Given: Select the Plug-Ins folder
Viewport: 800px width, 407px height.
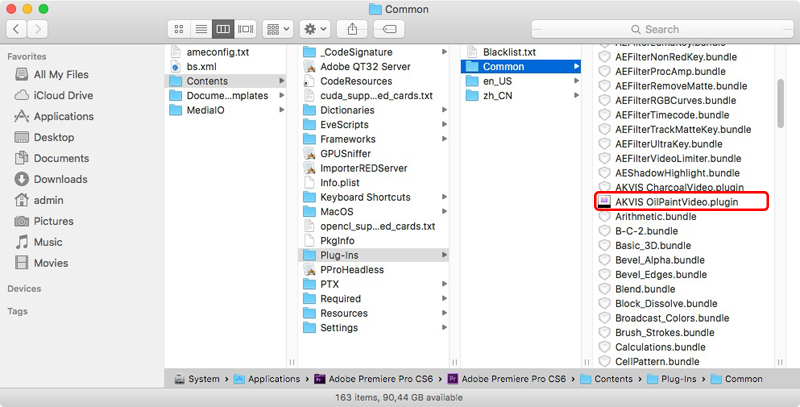Looking at the screenshot, I should (373, 255).
